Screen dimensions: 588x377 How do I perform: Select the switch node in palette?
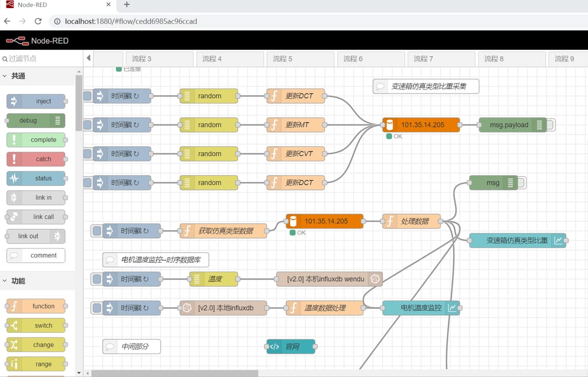(x=36, y=325)
